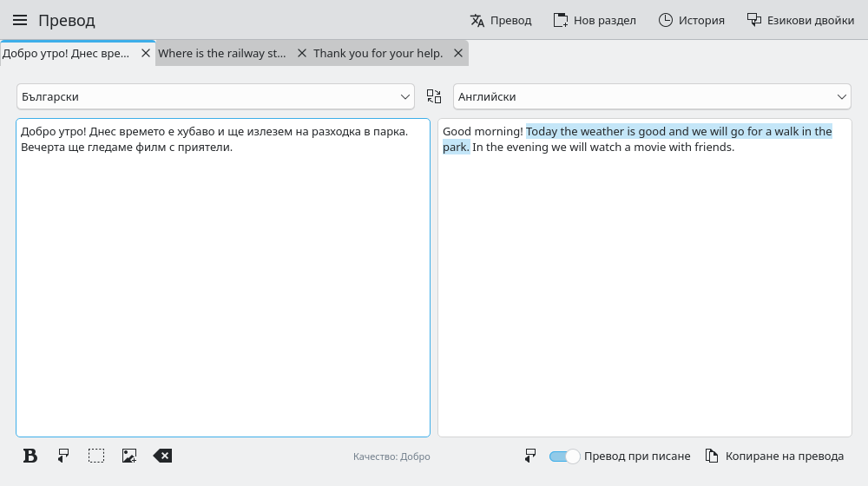Click the 'Качество: Добро' status label
Image resolution: width=868 pixels, height=486 pixels.
pos(391,456)
